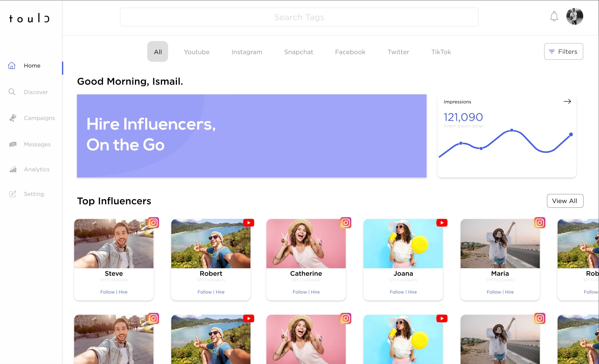Select the Snapchat platform tab
599x364 pixels.
[x=299, y=52]
